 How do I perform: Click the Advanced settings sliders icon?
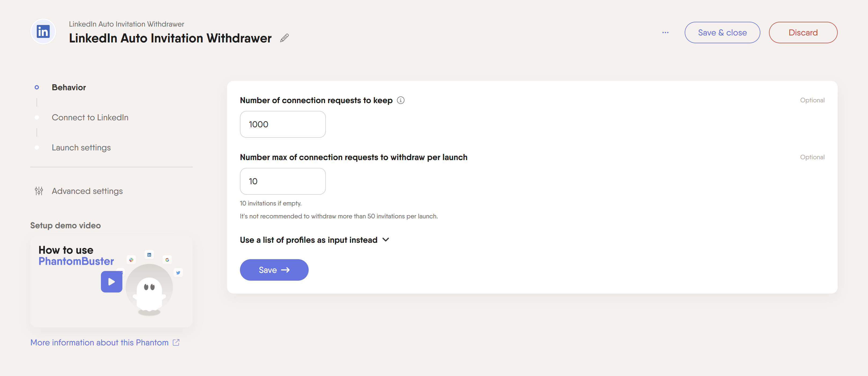tap(39, 191)
